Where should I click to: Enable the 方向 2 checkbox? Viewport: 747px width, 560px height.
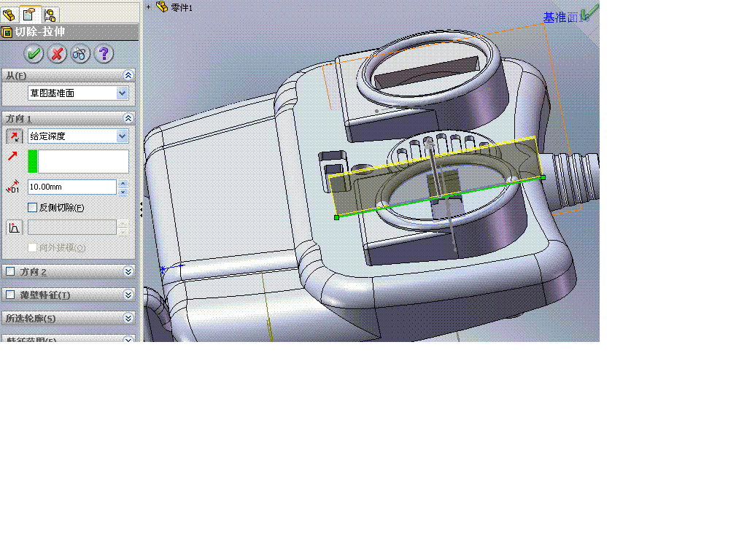(x=10, y=271)
